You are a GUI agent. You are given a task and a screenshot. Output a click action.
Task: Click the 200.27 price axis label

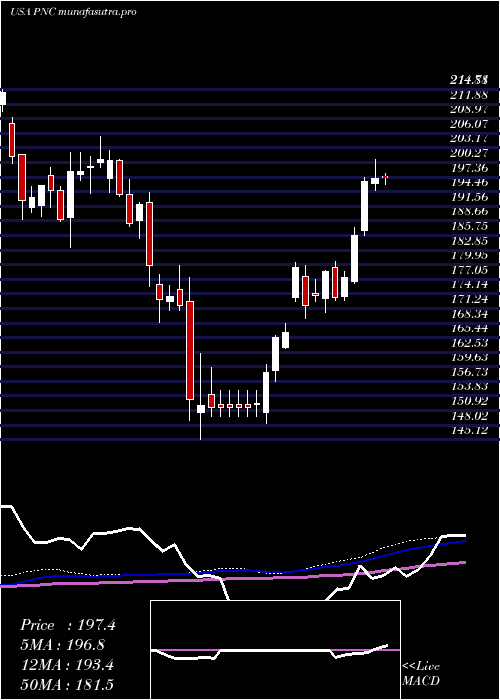[x=468, y=153]
